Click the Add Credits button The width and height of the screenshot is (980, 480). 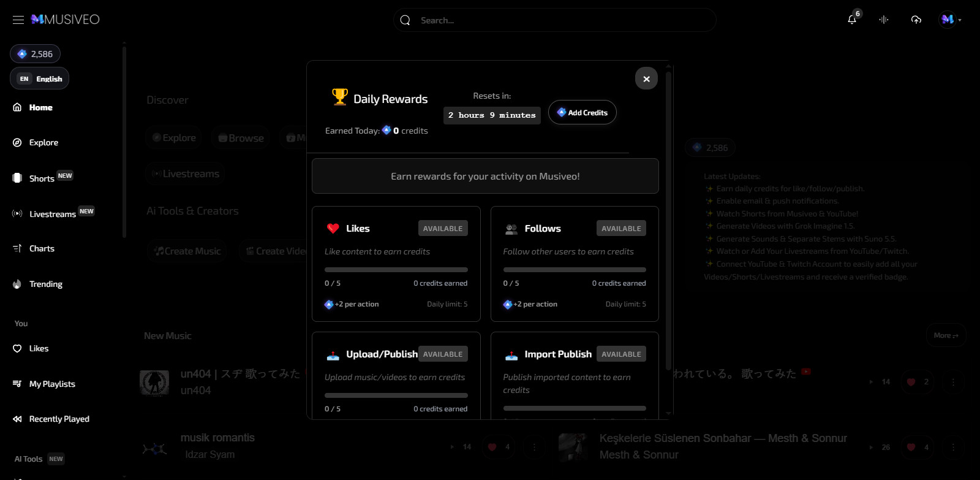point(582,112)
